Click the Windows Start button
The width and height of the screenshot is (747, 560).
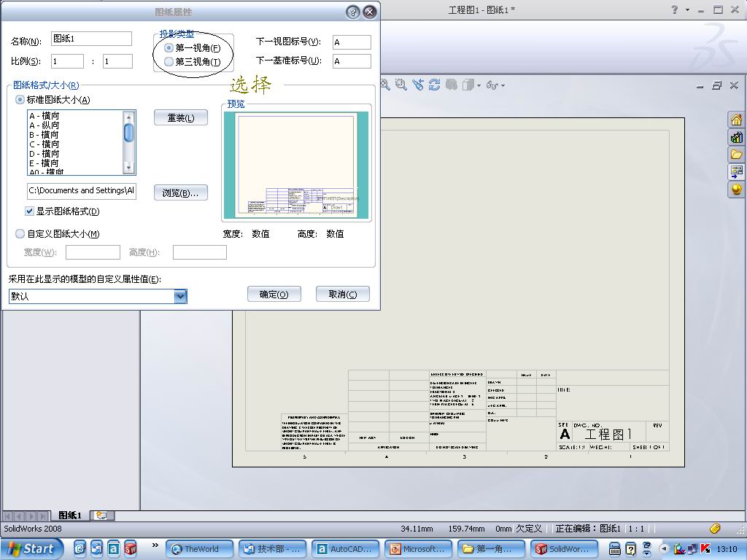tap(31, 549)
